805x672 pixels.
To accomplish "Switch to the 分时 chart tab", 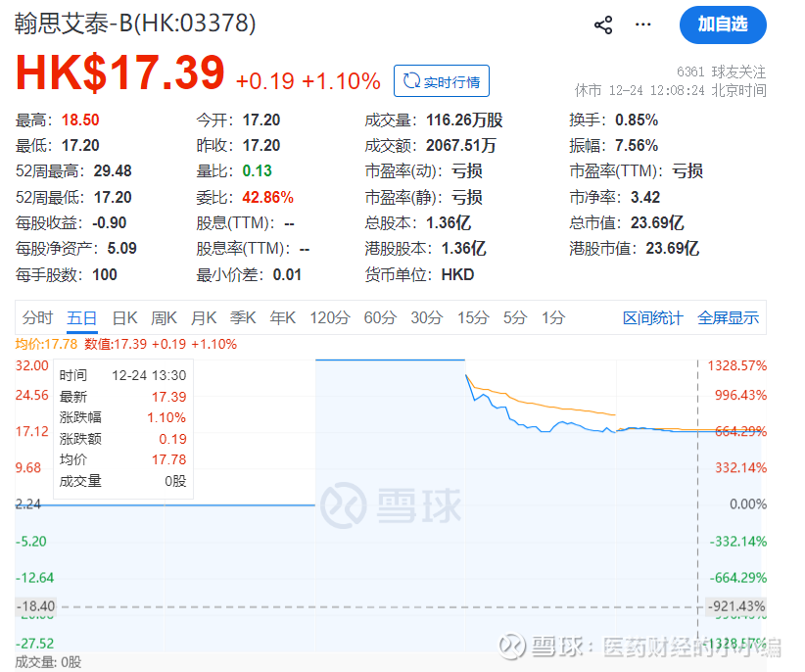I will pos(37,317).
